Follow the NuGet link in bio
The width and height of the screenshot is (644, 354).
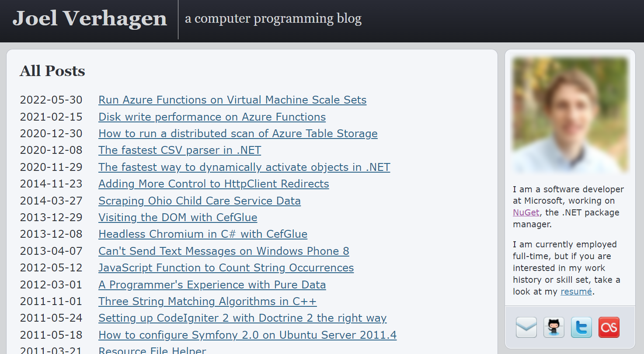[526, 212]
